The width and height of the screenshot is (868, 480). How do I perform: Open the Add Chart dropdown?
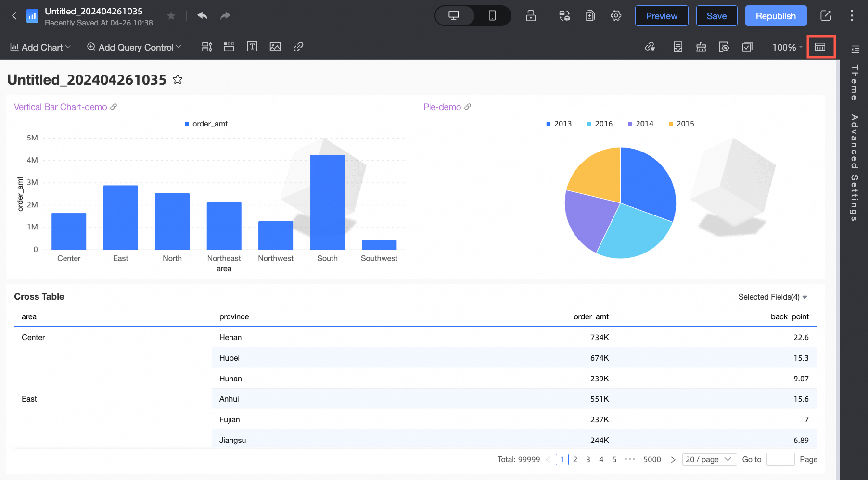pos(40,47)
